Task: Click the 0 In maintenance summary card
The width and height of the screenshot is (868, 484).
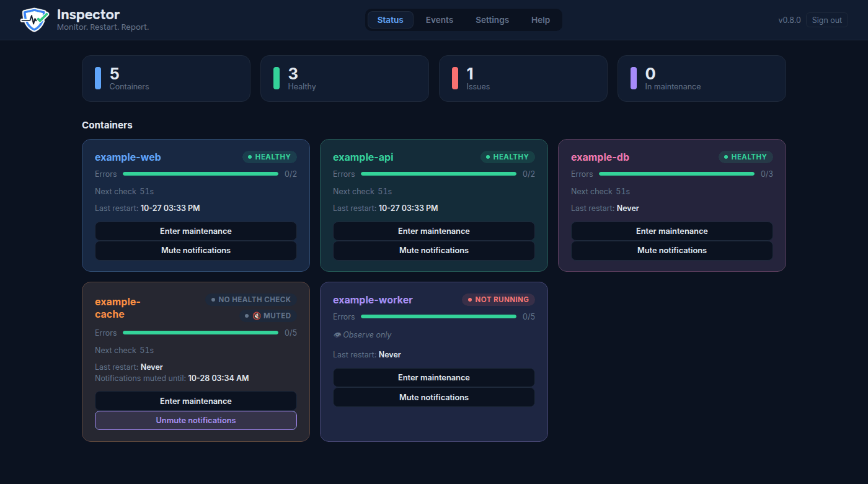Action: pyautogui.click(x=702, y=78)
